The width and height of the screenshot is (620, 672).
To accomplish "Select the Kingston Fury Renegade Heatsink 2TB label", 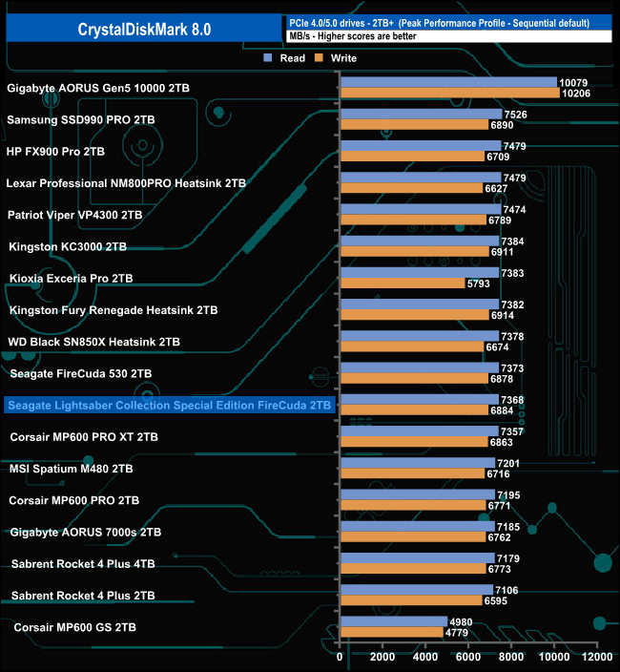I will (114, 310).
